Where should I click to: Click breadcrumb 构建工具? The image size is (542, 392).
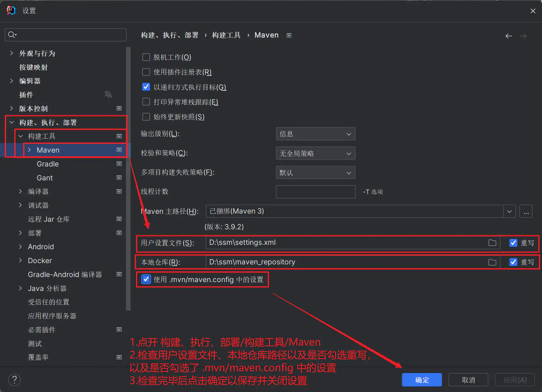[226, 35]
